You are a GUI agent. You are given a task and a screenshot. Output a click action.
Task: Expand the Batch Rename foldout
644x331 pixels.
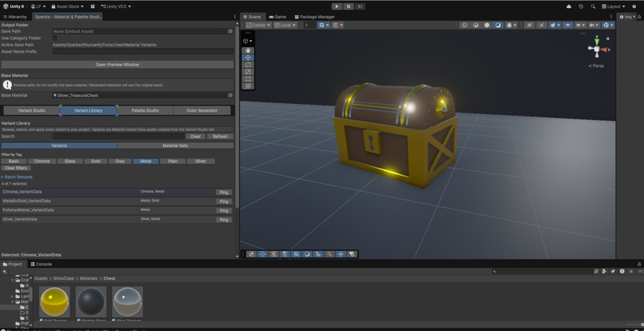17,177
